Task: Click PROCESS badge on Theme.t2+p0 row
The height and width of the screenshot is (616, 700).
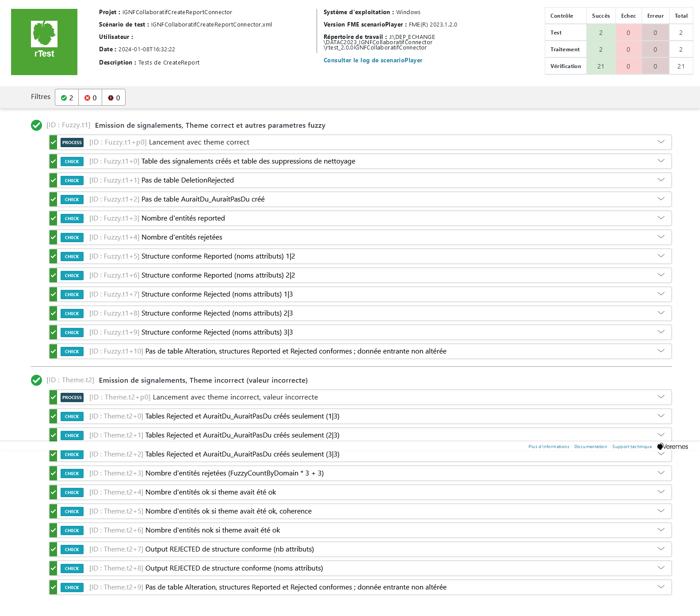Action: point(72,397)
